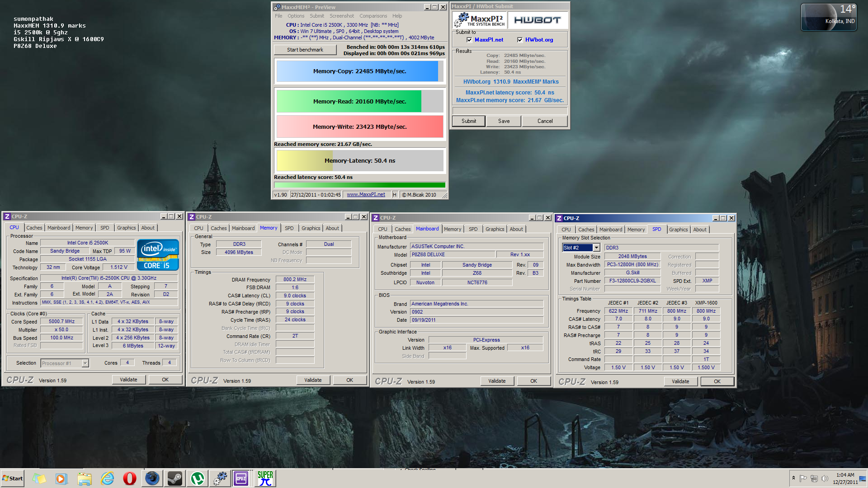Open the Kolkata weather gadget
This screenshot has height=488, width=868.
(829, 17)
